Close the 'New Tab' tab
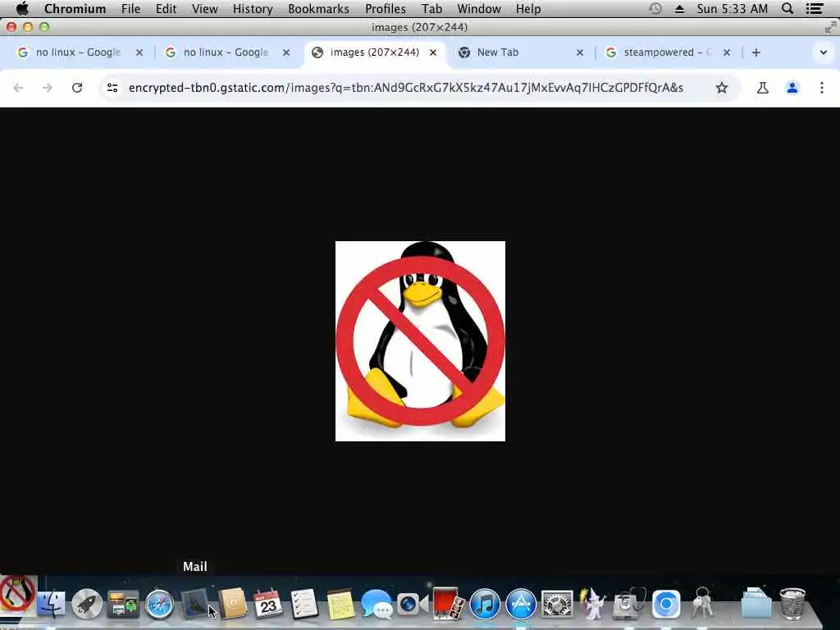This screenshot has height=630, width=840. 580,52
